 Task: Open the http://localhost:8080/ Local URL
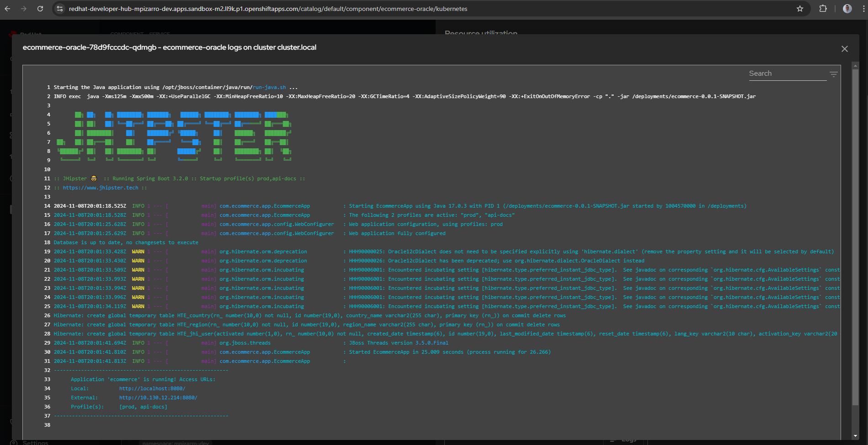tap(152, 388)
